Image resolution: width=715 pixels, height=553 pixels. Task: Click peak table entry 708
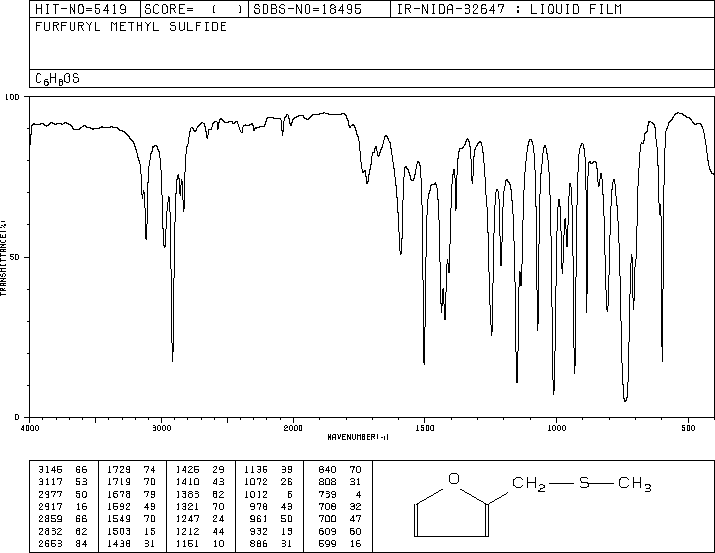pos(327,506)
